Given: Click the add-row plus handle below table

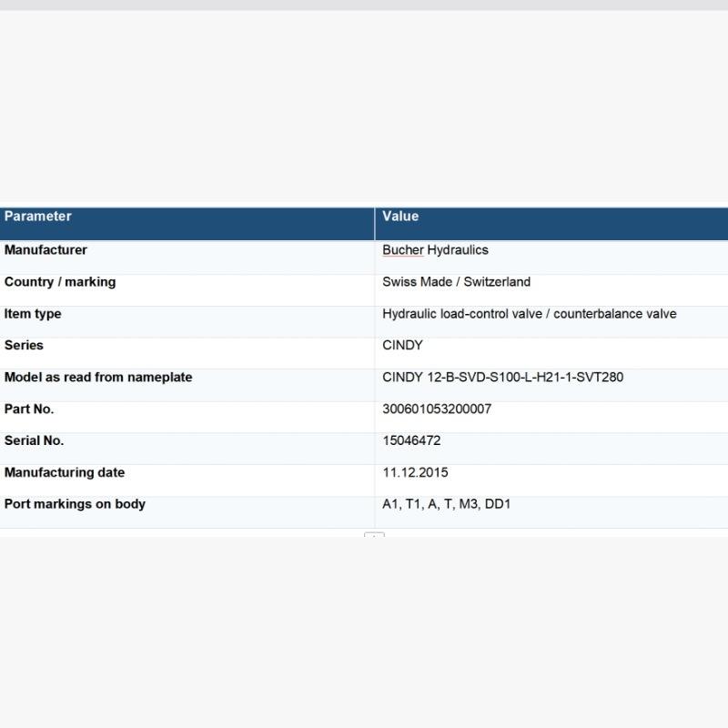Looking at the screenshot, I should click(374, 535).
